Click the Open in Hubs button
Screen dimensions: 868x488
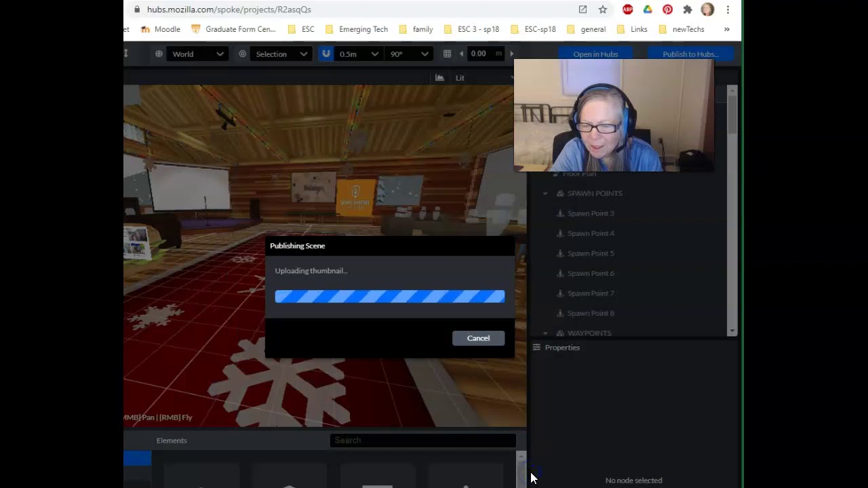[595, 54]
